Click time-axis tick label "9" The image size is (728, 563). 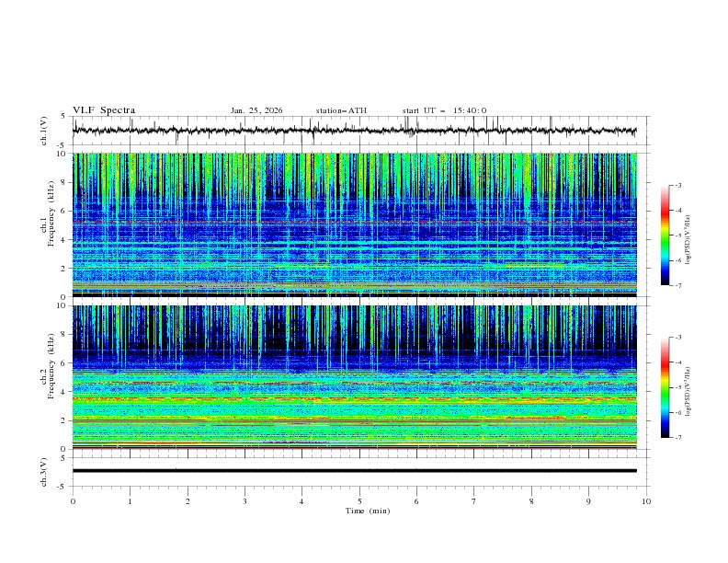pyautogui.click(x=588, y=501)
